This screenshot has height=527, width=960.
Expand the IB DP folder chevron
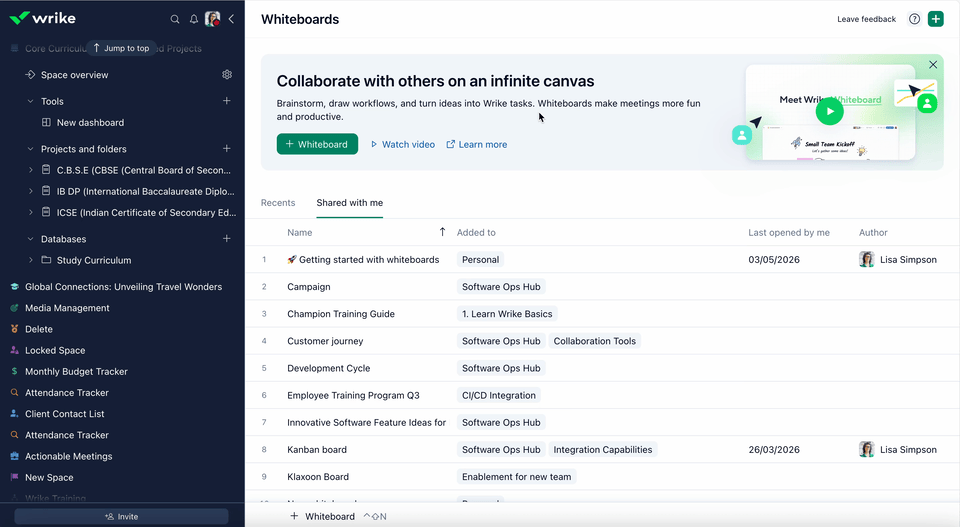pos(31,191)
